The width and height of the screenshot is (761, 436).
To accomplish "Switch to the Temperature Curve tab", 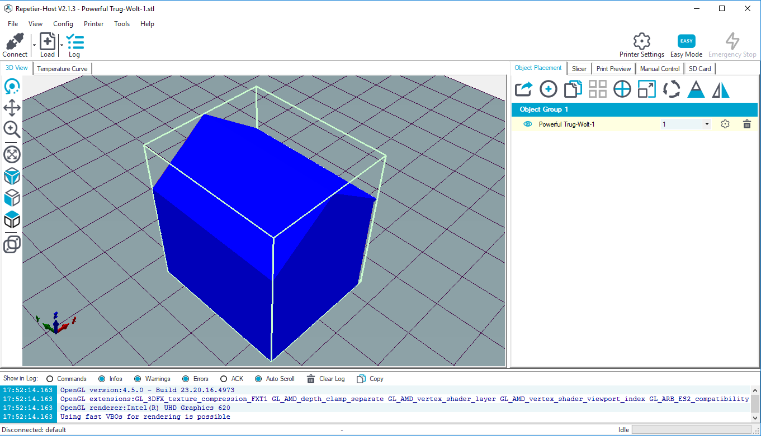I will 62,68.
